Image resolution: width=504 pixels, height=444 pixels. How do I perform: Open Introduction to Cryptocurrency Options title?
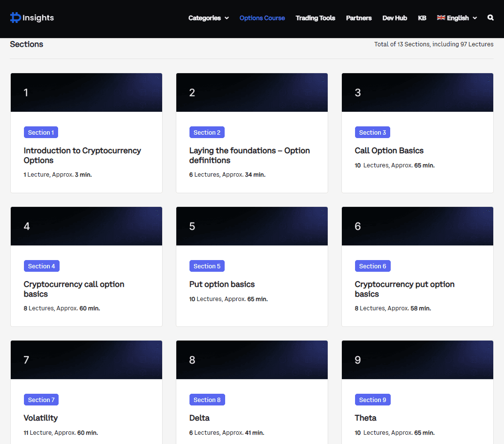pyautogui.click(x=82, y=155)
